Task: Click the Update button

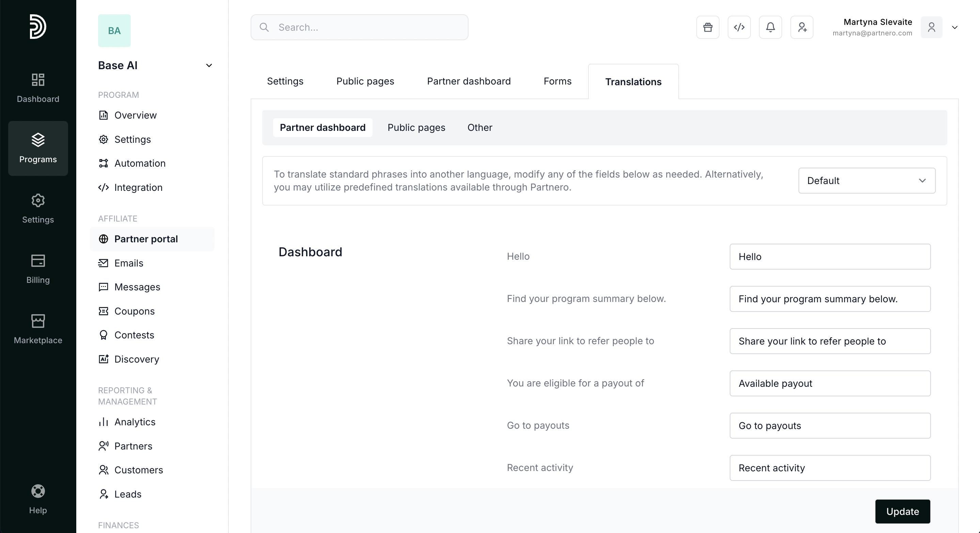Action: [x=902, y=511]
